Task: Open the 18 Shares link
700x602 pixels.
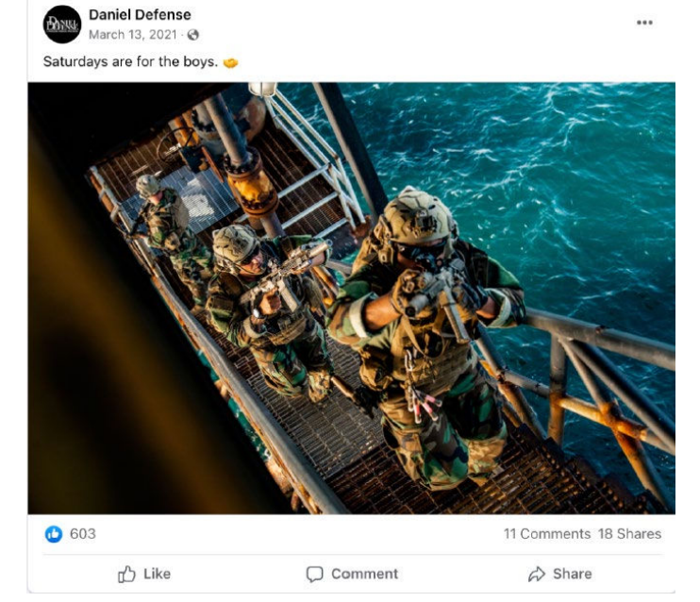Action: 629,534
